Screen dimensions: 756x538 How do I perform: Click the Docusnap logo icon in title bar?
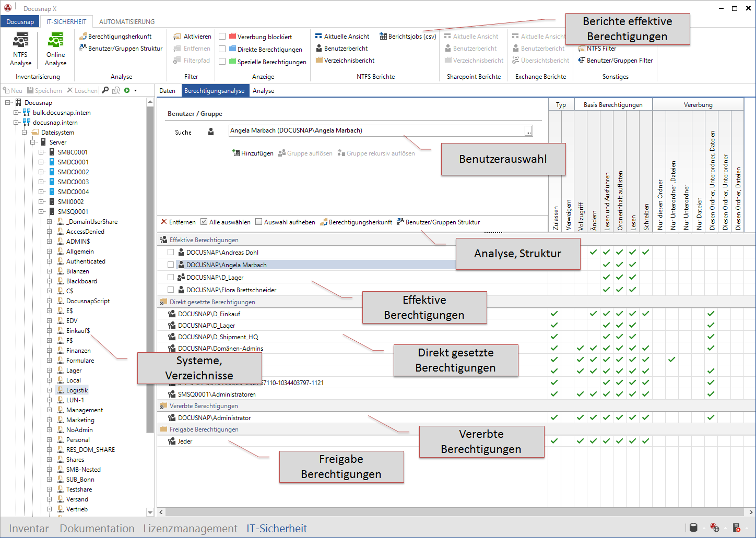point(8,8)
